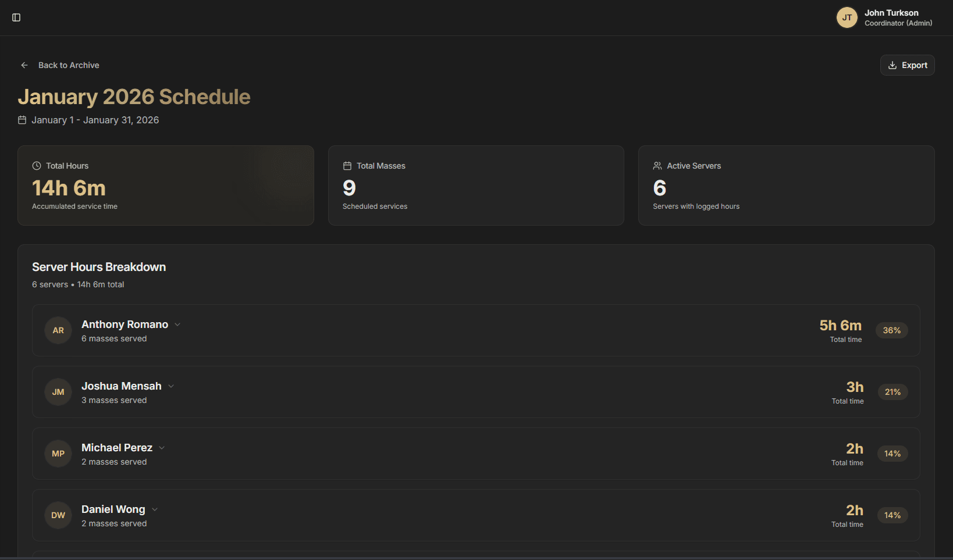This screenshot has height=560, width=953.
Task: Expand Michael Perez's details chevron
Action: [x=162, y=448]
